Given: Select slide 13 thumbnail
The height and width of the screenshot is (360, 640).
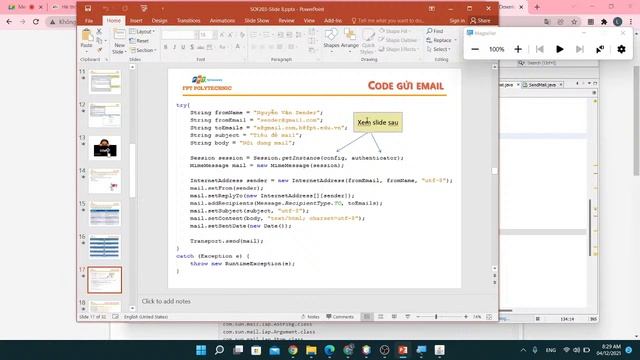Looking at the screenshot, I should [x=105, y=148].
